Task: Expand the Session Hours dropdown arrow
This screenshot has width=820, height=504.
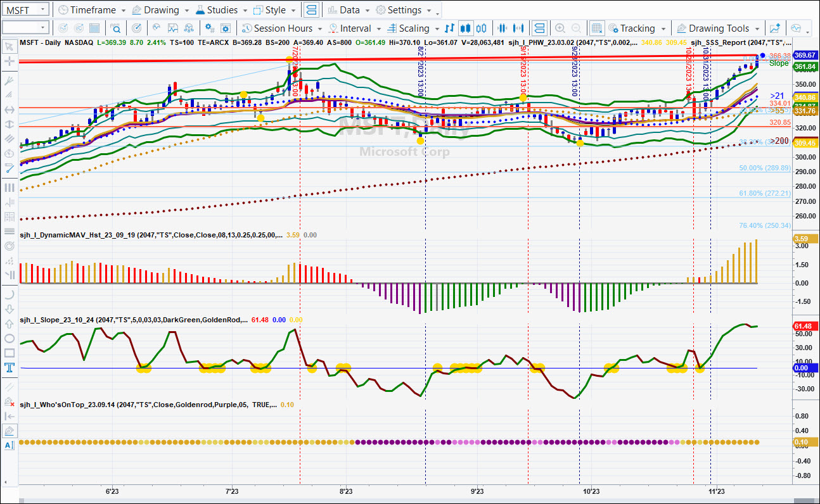Action: point(320,29)
